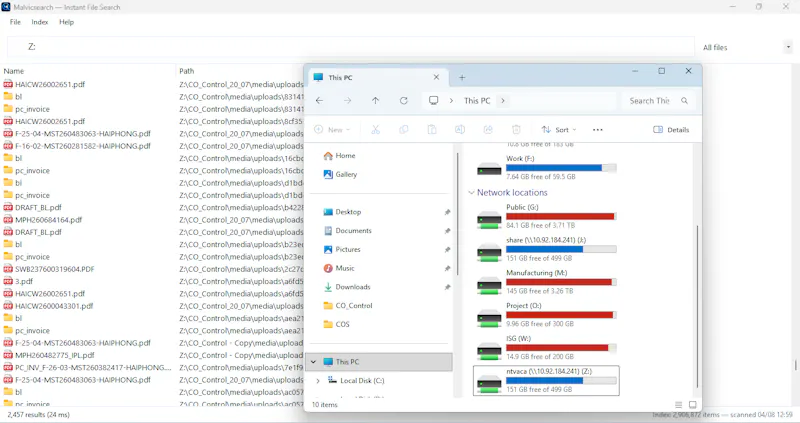Close the This PC tab
Viewport: 800px width, 423px height.
pos(436,77)
